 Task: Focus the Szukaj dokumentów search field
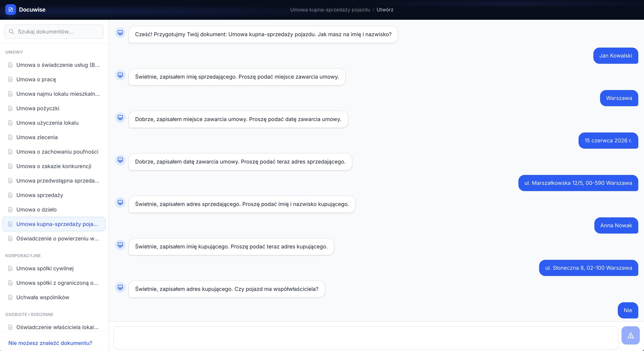click(x=54, y=32)
